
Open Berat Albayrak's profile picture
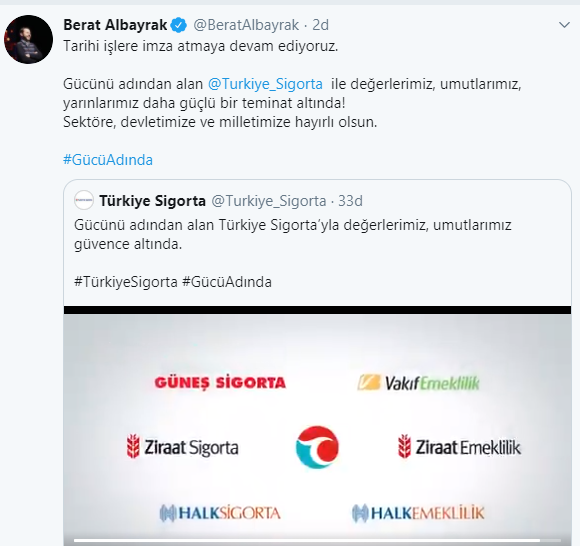28,40
